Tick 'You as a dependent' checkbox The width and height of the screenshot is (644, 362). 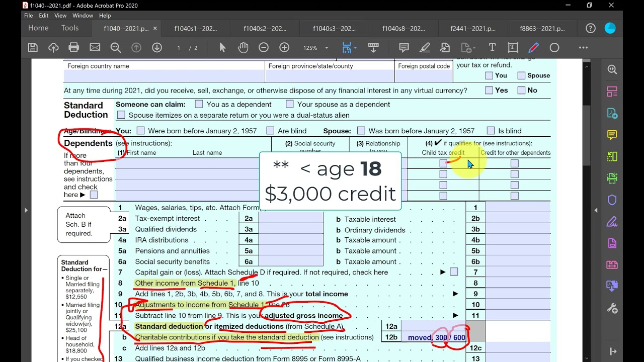click(199, 104)
